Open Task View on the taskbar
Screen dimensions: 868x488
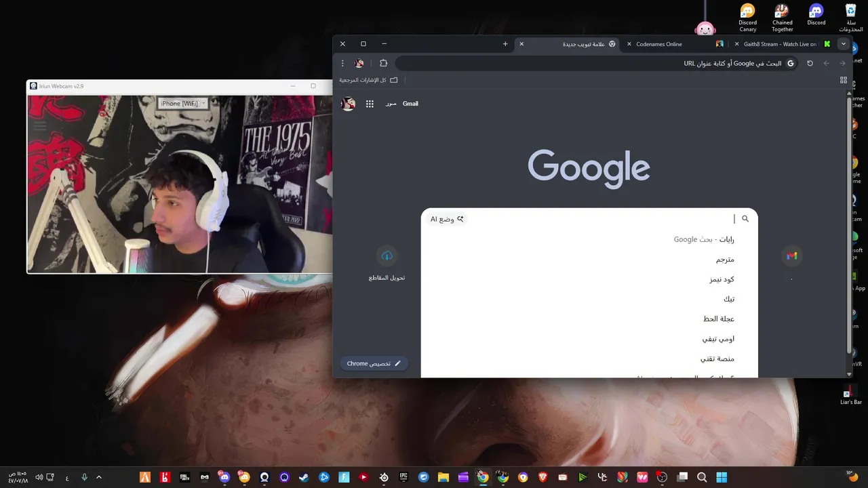682,477
